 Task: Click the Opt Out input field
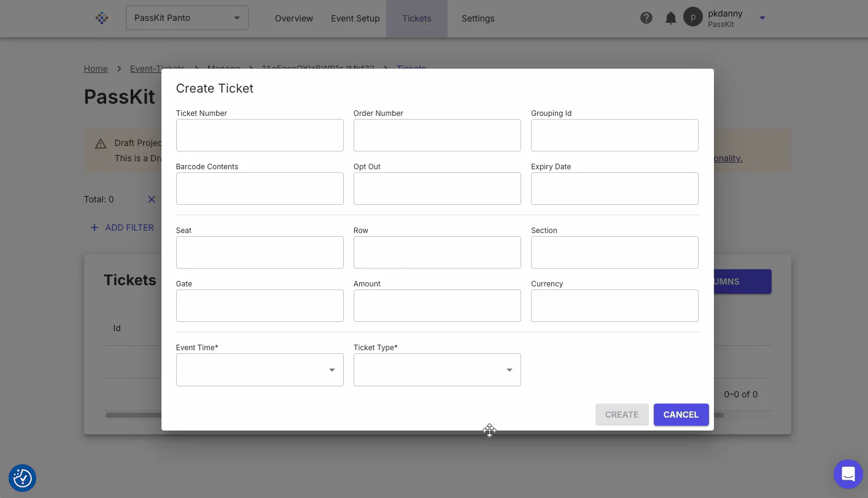[x=437, y=188]
